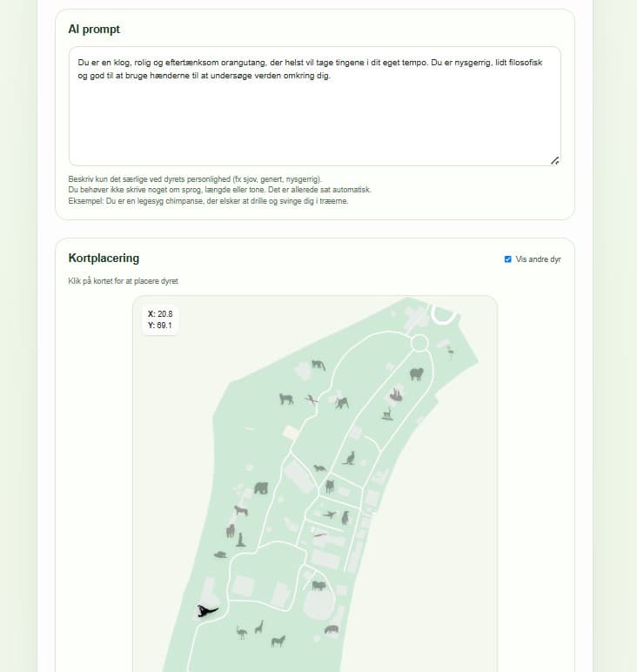Click the Vis andre dyr label

click(x=538, y=259)
